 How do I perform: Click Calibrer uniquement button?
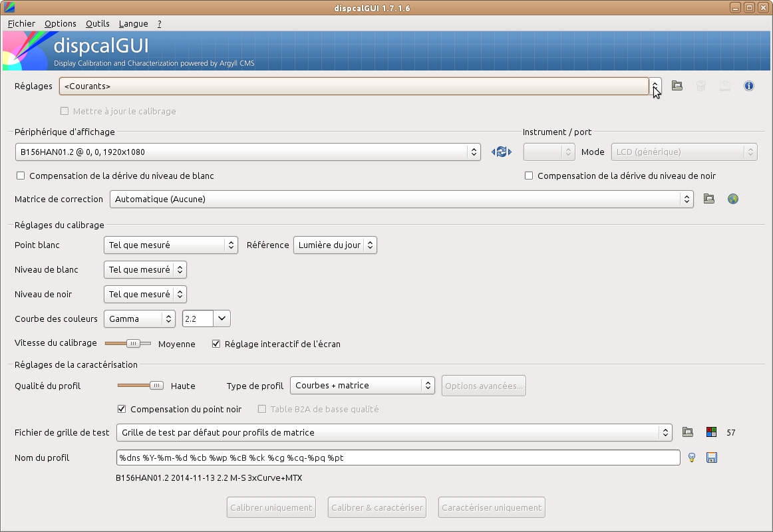click(271, 507)
